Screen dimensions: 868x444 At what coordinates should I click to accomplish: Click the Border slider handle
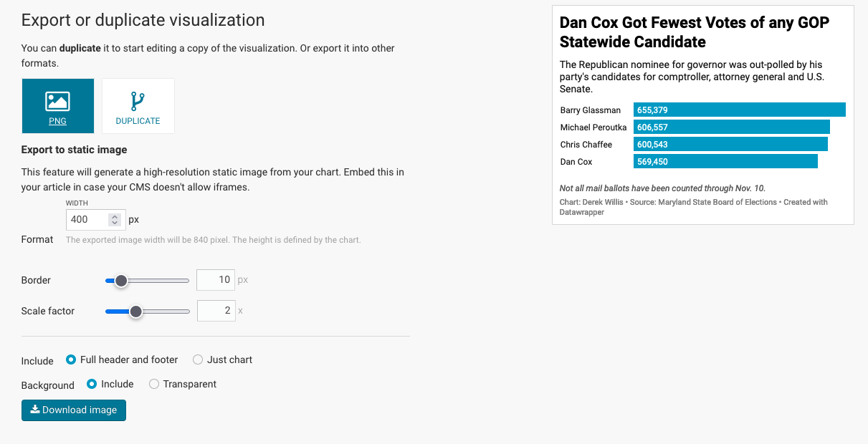pyautogui.click(x=120, y=280)
